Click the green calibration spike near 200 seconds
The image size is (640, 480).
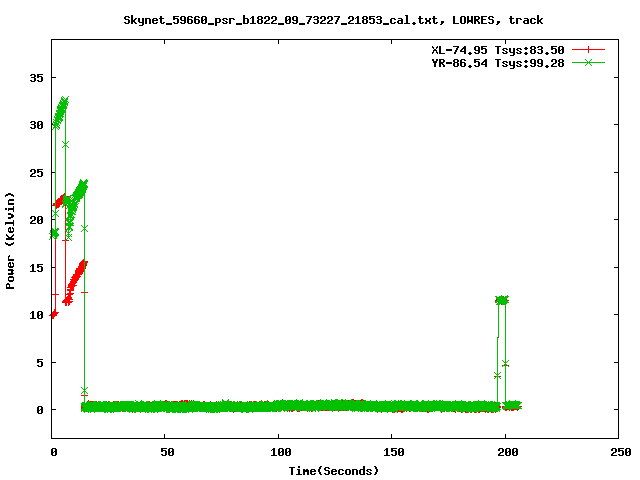pyautogui.click(x=502, y=300)
